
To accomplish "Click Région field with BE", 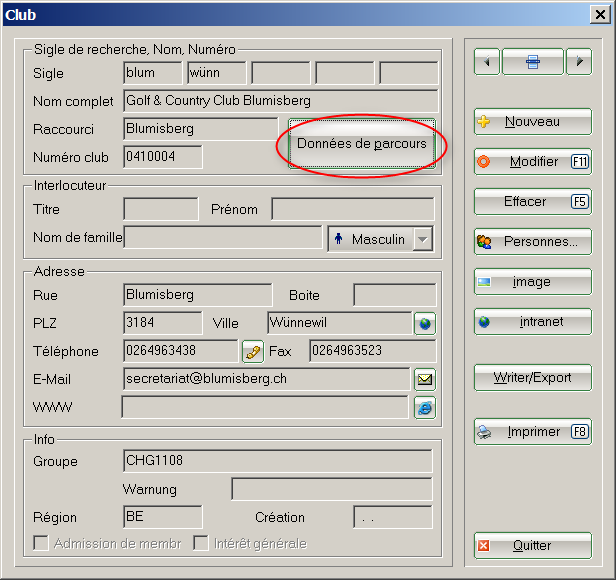I will tap(163, 517).
